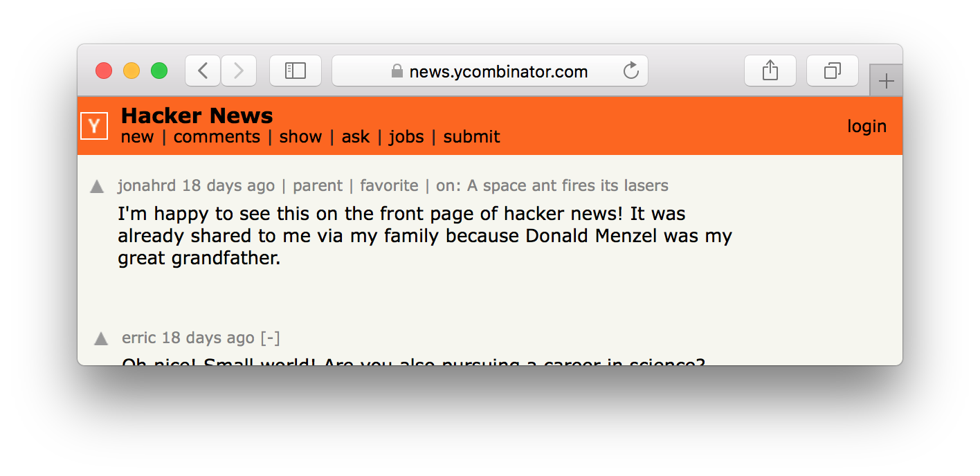Viewport: 980px width, 476px height.
Task: Click the Y Combinator logo icon
Action: (94, 126)
